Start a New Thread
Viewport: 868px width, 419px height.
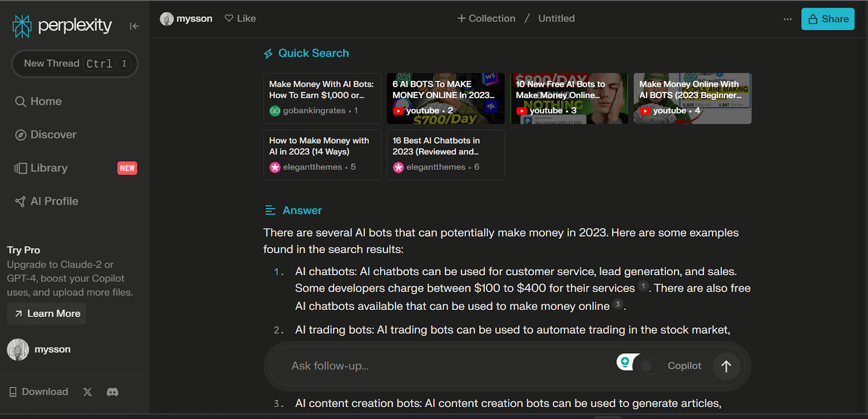[75, 64]
